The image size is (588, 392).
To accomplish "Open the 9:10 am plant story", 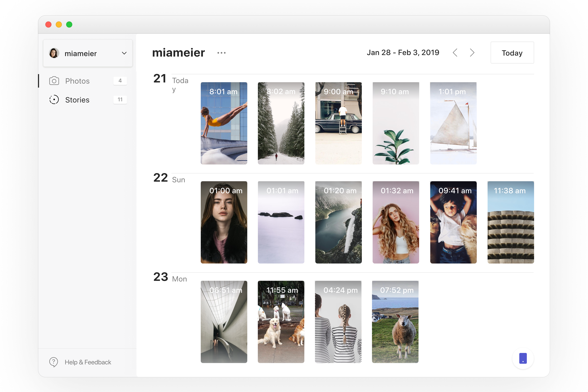I will (396, 123).
